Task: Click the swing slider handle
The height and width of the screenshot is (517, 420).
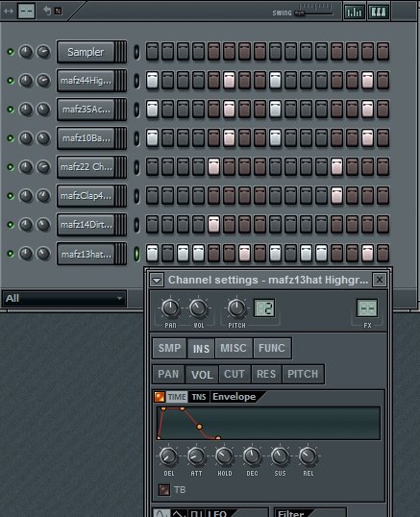Action: point(299,13)
